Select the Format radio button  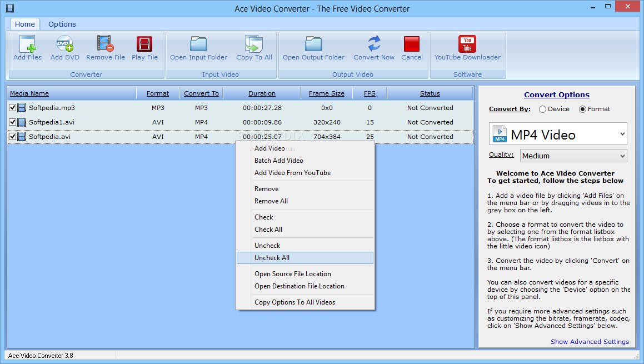point(582,109)
